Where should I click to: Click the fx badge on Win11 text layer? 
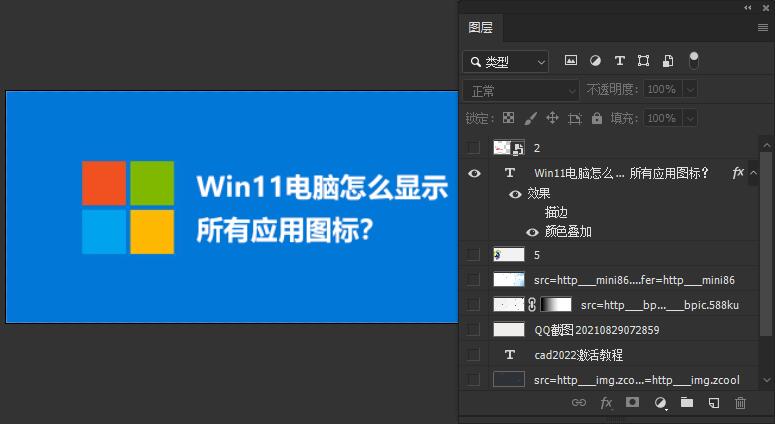click(x=737, y=172)
